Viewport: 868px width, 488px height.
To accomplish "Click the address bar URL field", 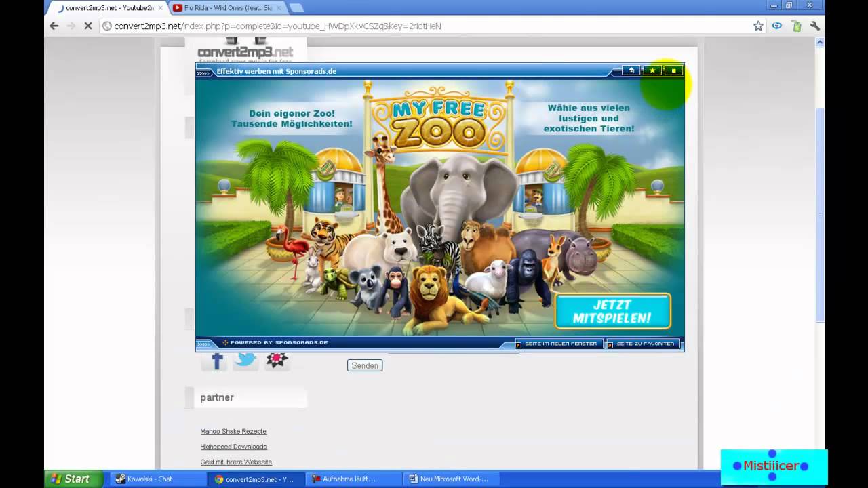I will click(427, 26).
